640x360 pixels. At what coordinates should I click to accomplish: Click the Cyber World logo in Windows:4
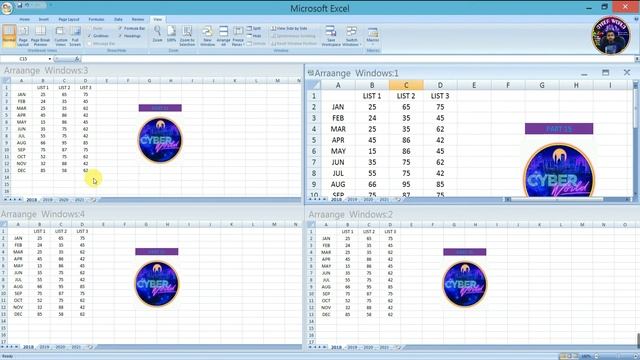157,284
